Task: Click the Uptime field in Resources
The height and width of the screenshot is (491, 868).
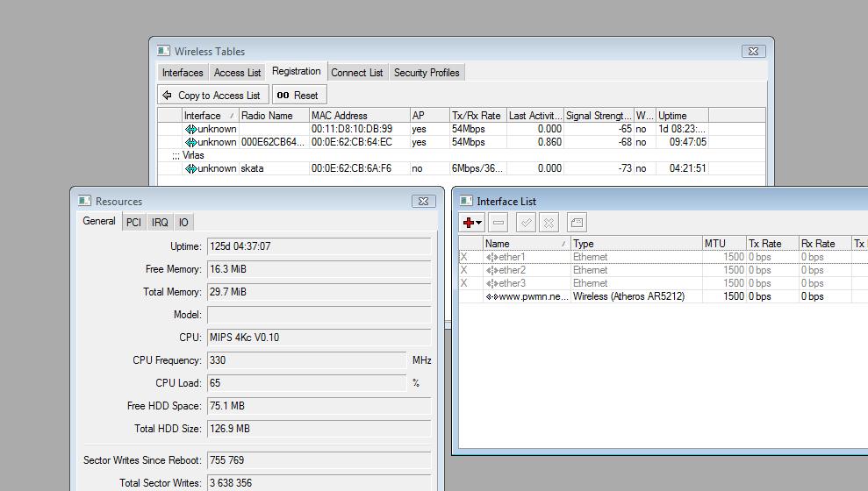Action: point(318,246)
